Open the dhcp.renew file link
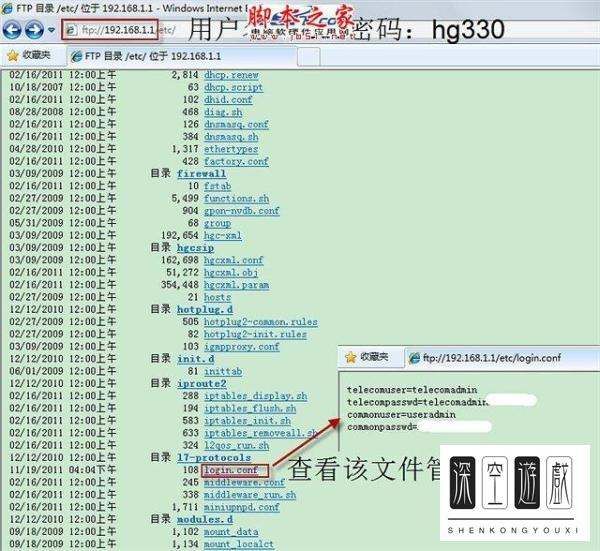The image size is (600, 551). 232,75
